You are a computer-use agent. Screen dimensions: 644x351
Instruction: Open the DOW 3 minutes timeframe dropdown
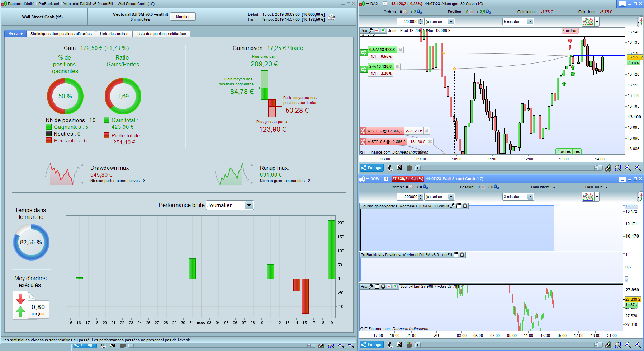coord(530,197)
